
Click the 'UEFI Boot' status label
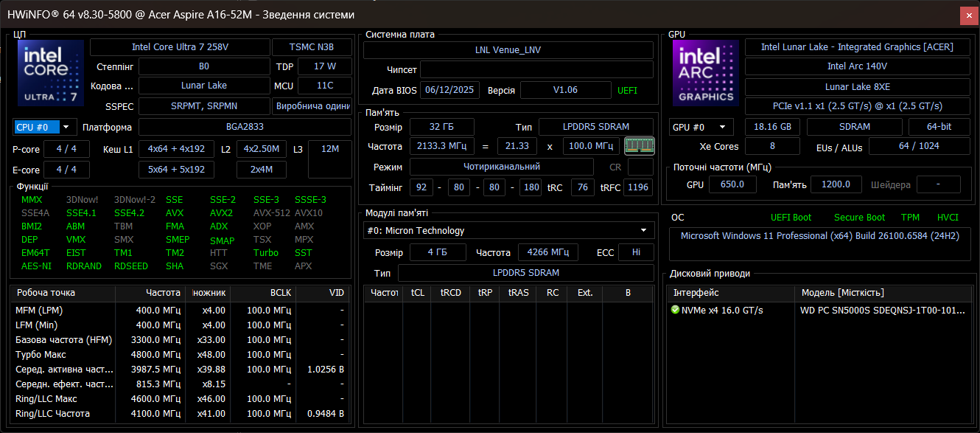[791, 218]
